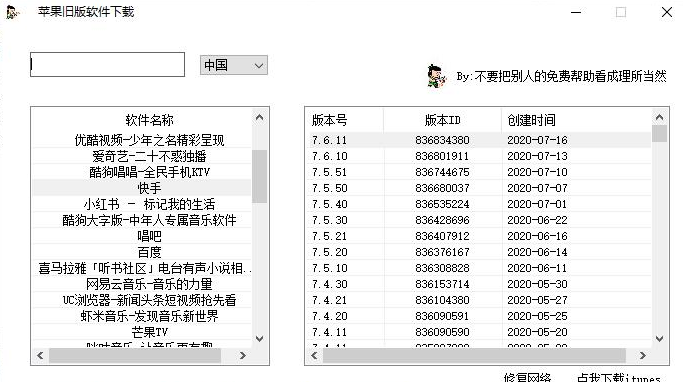Click the version table scroll-down arrow
The width and height of the screenshot is (683, 382).
tap(659, 338)
